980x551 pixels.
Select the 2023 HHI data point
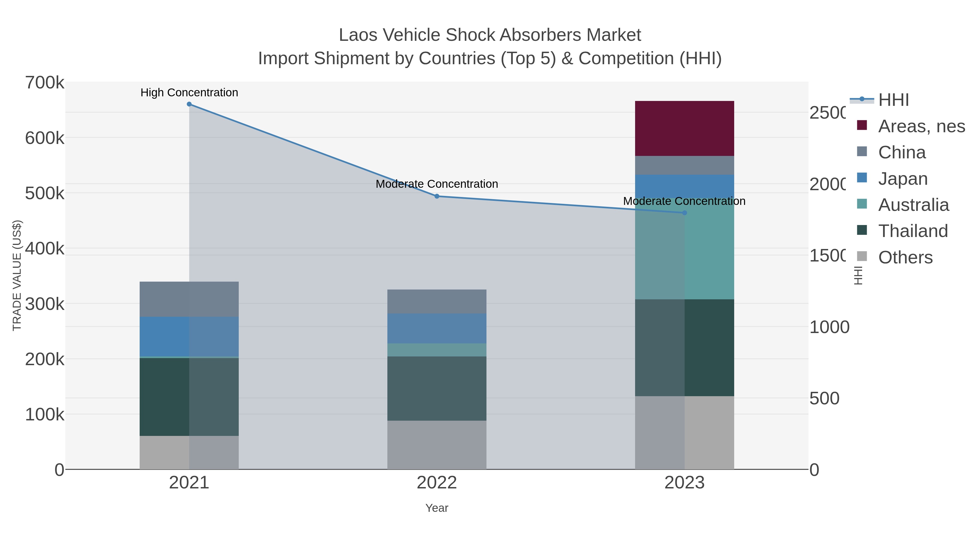point(684,213)
